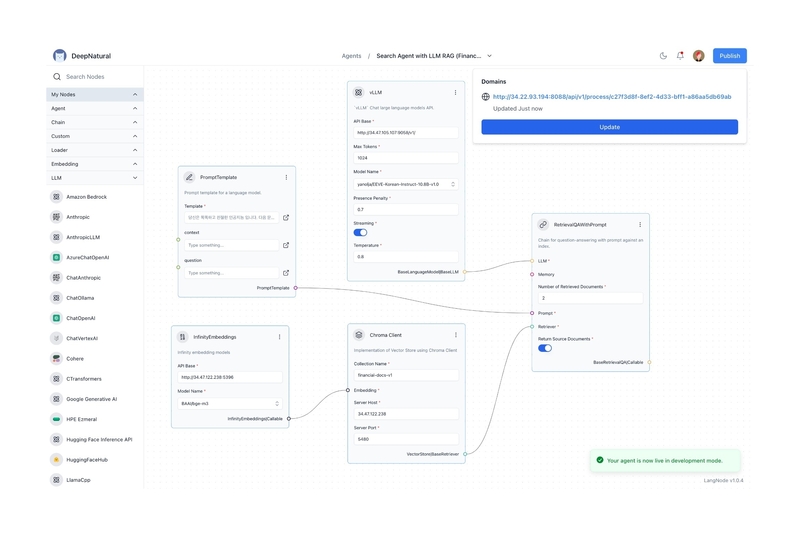800x535 pixels.
Task: Toggle the vLLM Streaming switch
Action: (360, 233)
